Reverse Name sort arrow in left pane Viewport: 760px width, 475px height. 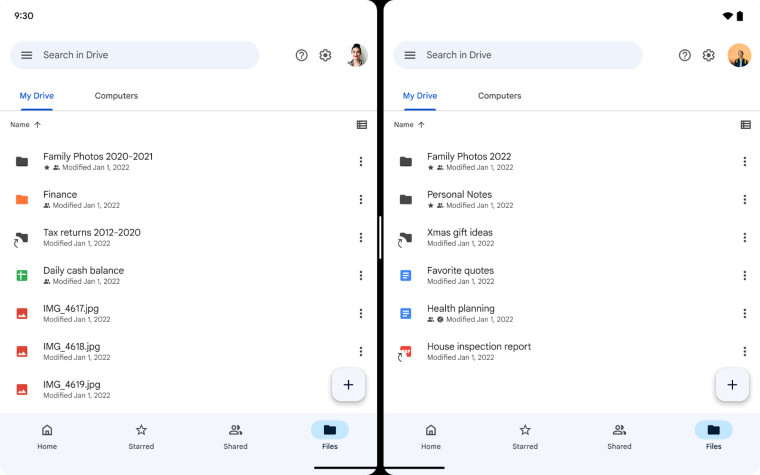click(x=37, y=125)
